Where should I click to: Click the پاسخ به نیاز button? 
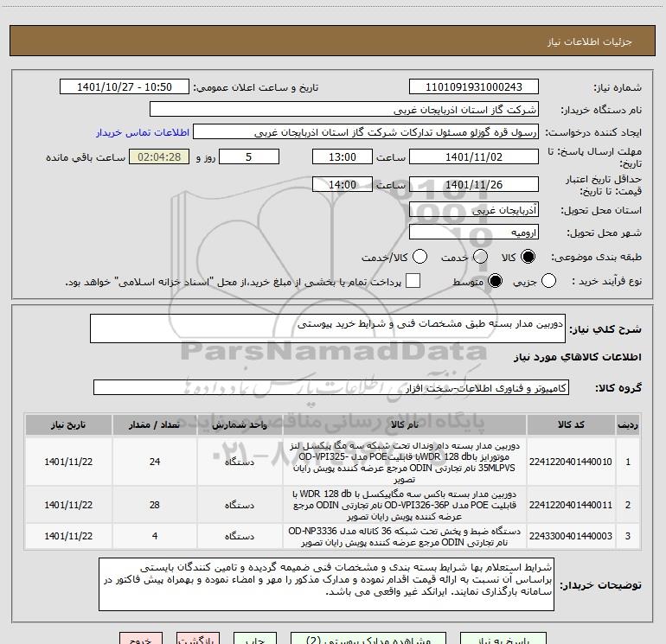tap(503, 638)
